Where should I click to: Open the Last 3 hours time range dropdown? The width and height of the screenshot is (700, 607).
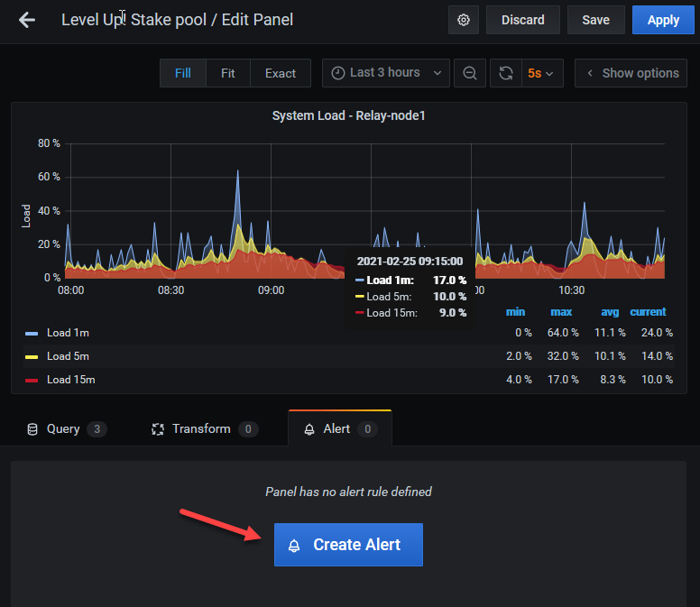point(385,73)
